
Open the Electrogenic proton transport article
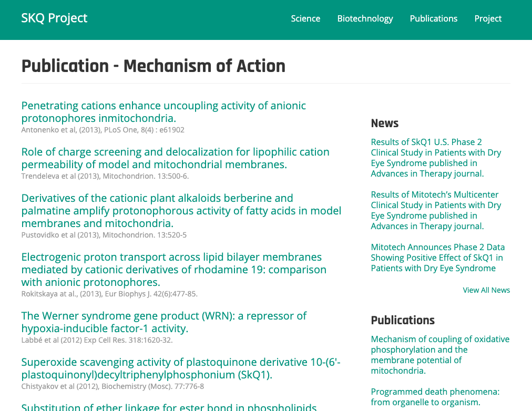point(173,270)
